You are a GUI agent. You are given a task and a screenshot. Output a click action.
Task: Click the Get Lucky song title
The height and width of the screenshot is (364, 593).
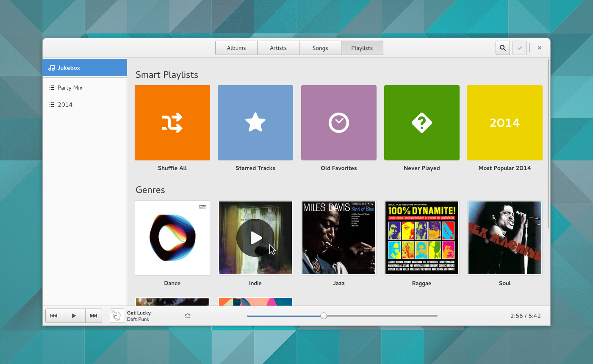pos(139,313)
